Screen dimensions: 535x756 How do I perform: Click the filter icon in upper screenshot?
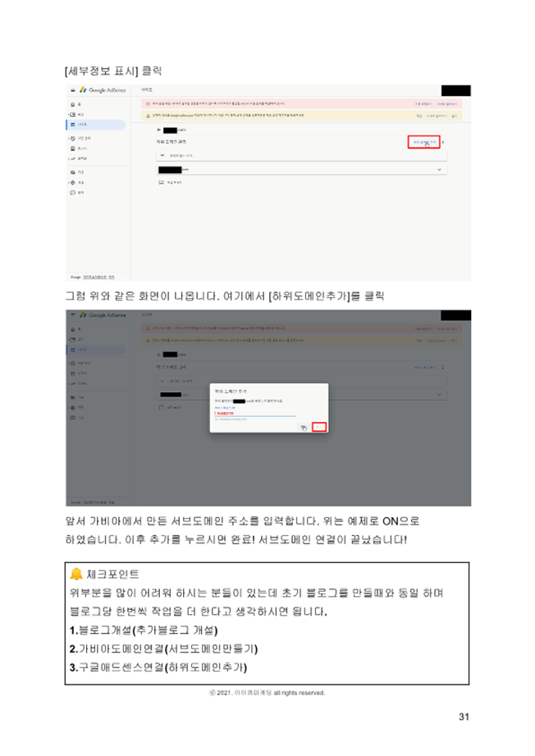tap(162, 155)
